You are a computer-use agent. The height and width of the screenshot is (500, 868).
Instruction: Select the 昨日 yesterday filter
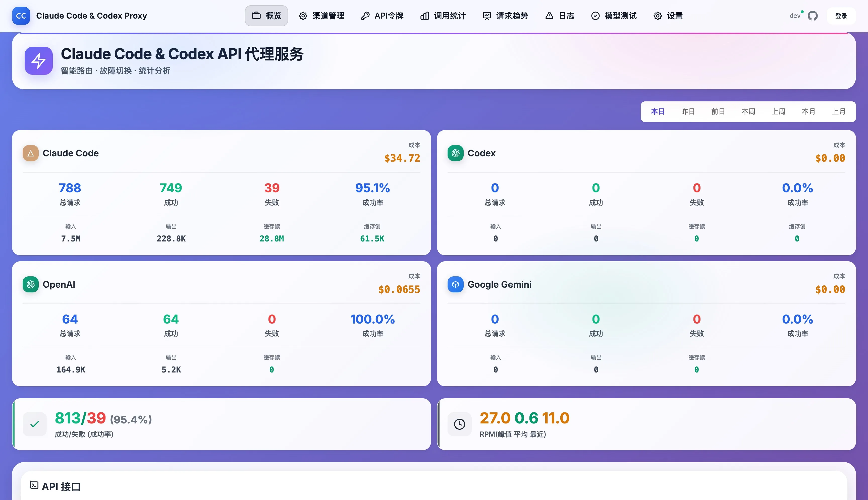pyautogui.click(x=688, y=112)
